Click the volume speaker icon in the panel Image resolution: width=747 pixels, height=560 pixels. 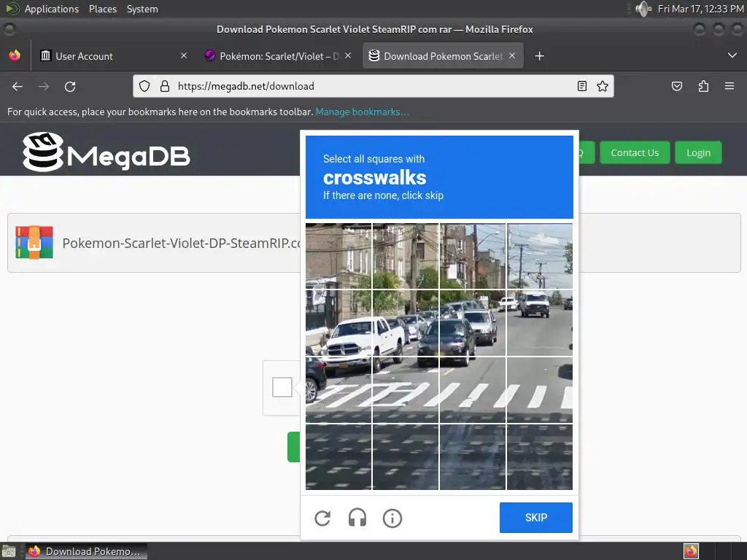[643, 9]
